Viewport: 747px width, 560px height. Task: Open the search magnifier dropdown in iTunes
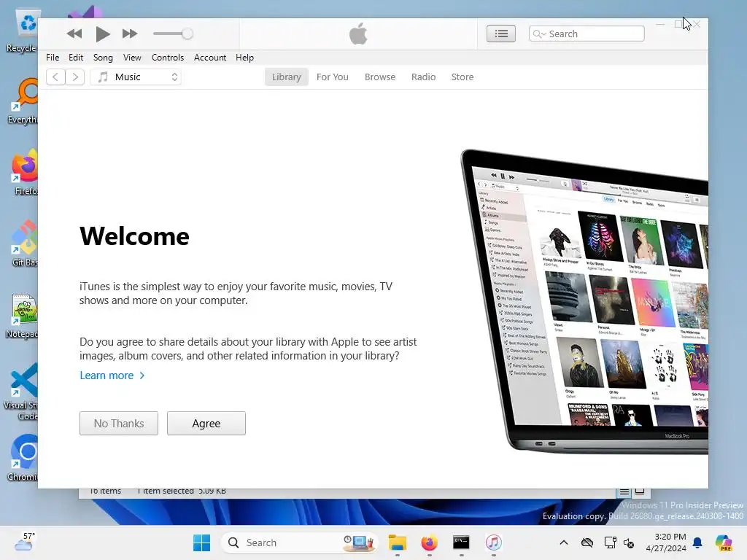[x=539, y=34]
